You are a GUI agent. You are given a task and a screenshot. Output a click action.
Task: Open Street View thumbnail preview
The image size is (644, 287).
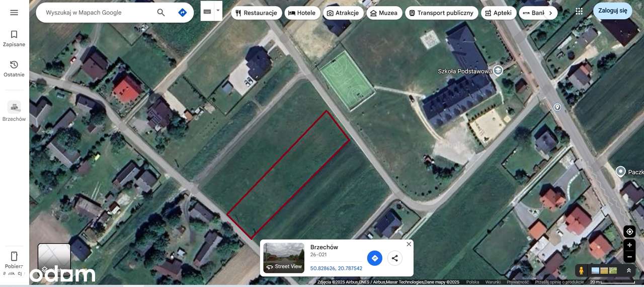point(284,258)
